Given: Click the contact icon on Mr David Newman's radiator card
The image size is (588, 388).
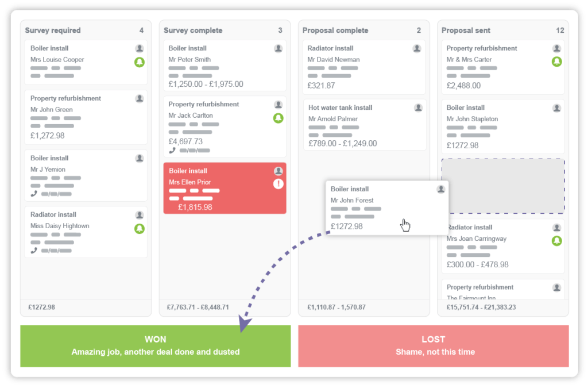Looking at the screenshot, I should (x=417, y=48).
